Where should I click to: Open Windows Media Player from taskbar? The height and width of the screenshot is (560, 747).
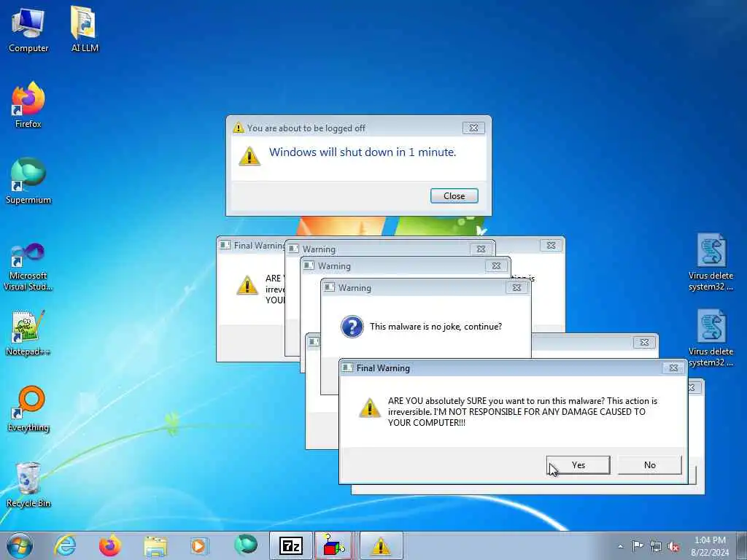coord(200,545)
